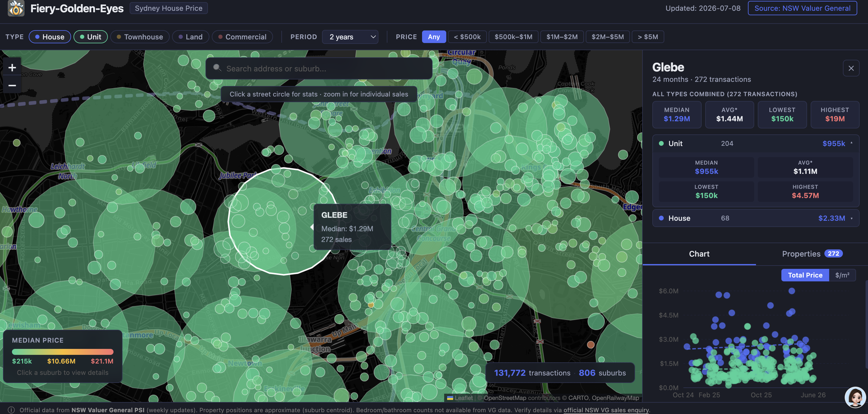
Task: Open the avatar assistant icon
Action: point(855,397)
